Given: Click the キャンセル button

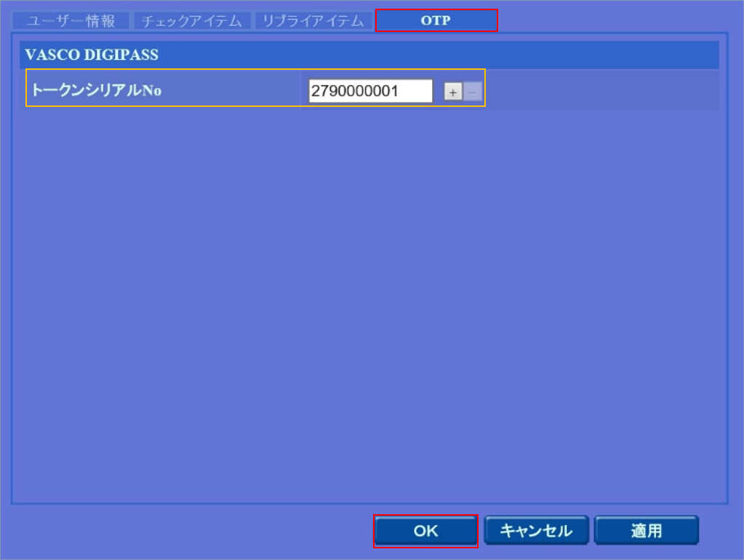Looking at the screenshot, I should point(536,531).
